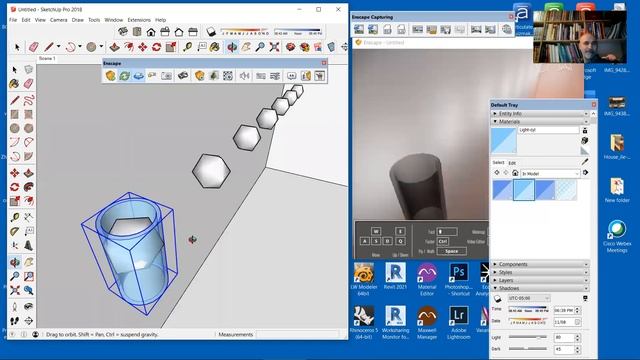640x360 pixels.
Task: Open Photoshop desktop shortcut
Action: coord(459,279)
